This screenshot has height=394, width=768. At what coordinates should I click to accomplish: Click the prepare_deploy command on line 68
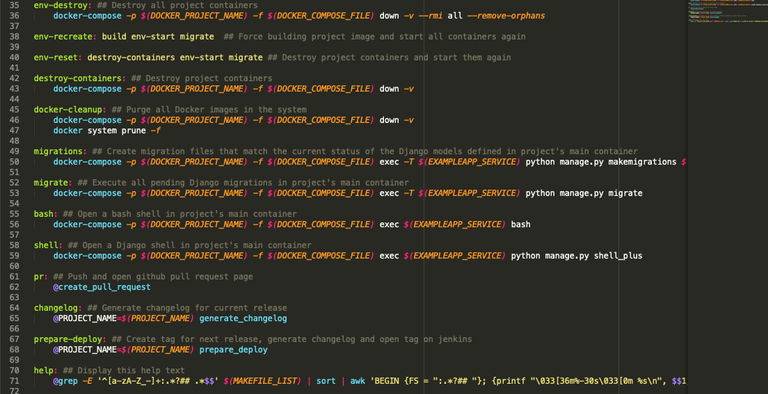233,350
